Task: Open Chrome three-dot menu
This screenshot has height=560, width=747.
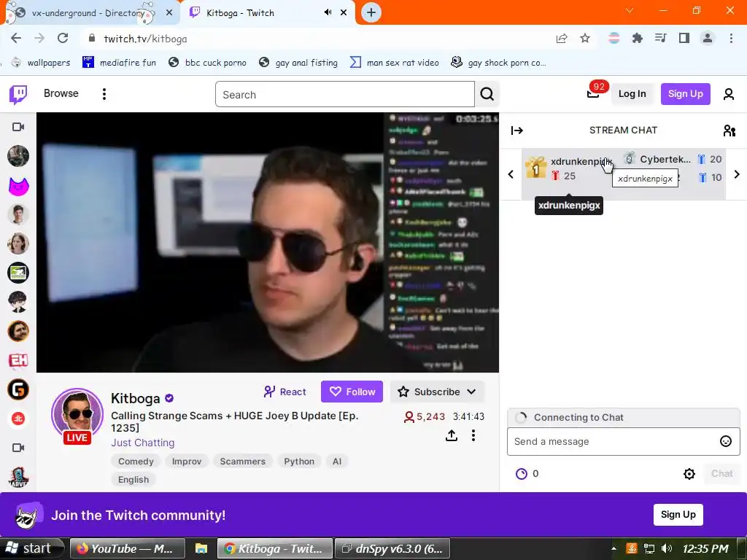Action: (x=731, y=39)
